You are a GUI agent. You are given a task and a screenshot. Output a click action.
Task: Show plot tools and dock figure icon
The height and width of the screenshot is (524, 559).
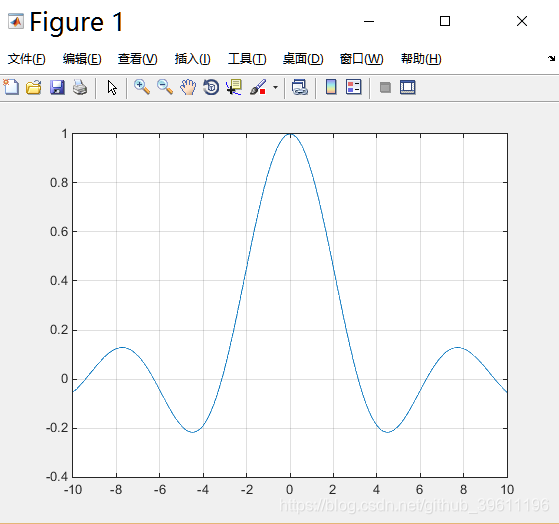pyautogui.click(x=408, y=87)
